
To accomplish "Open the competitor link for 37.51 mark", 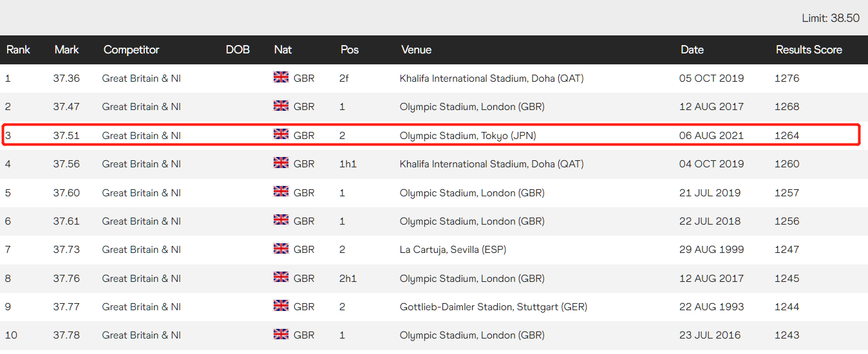I will pos(141,136).
